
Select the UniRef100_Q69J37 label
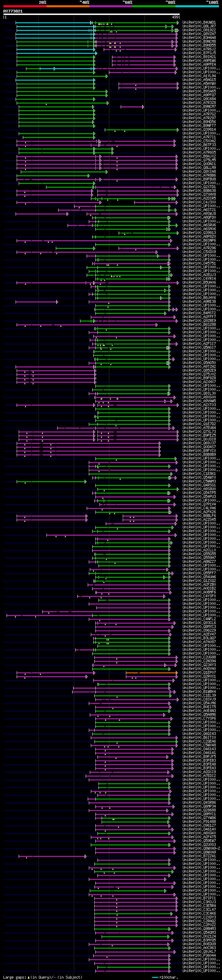click(x=199, y=443)
